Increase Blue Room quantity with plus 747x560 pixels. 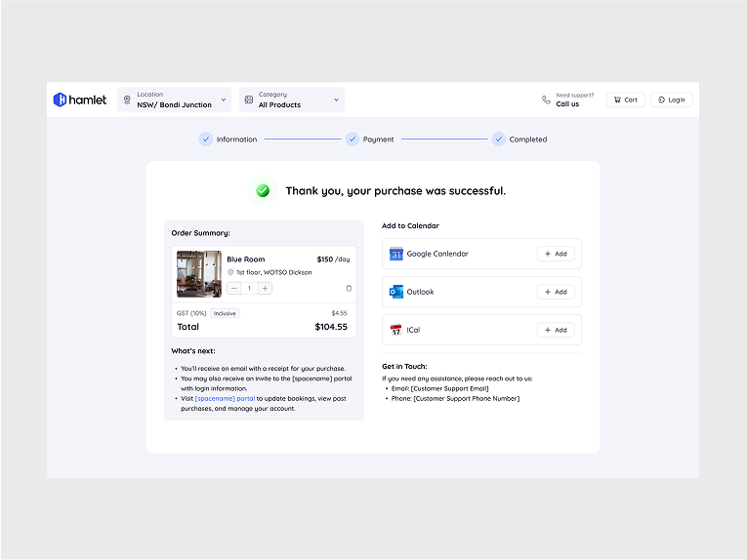265,289
